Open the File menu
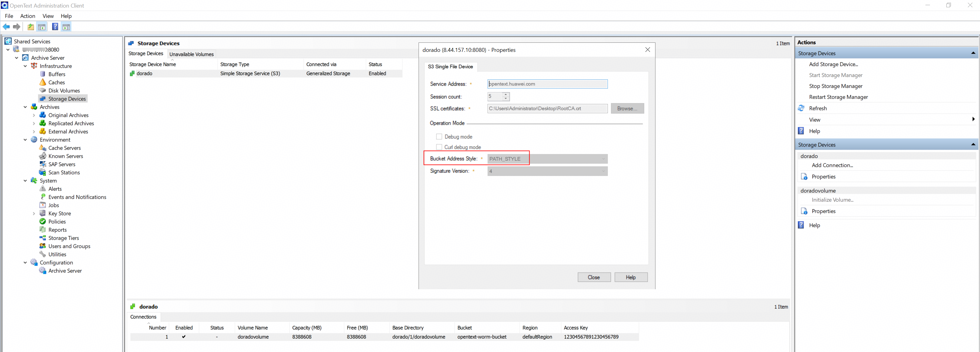980x352 pixels. point(9,16)
